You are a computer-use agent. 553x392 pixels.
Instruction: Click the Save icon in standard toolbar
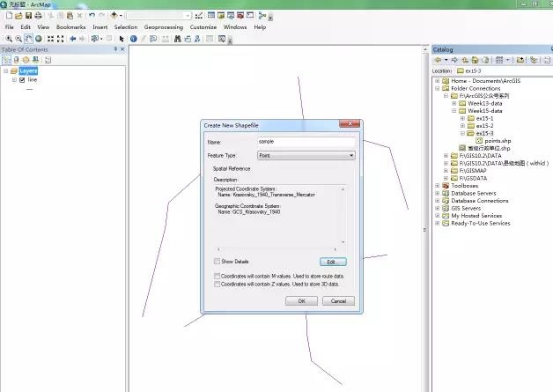28,15
